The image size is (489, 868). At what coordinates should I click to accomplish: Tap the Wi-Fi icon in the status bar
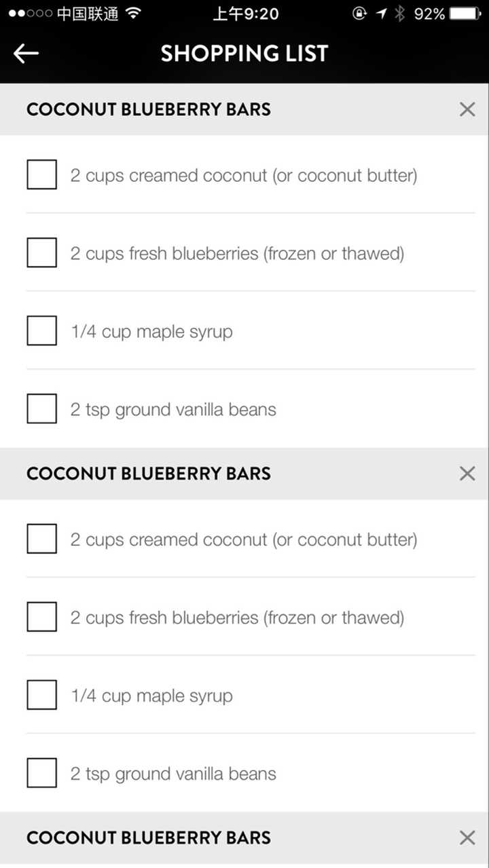point(134,14)
